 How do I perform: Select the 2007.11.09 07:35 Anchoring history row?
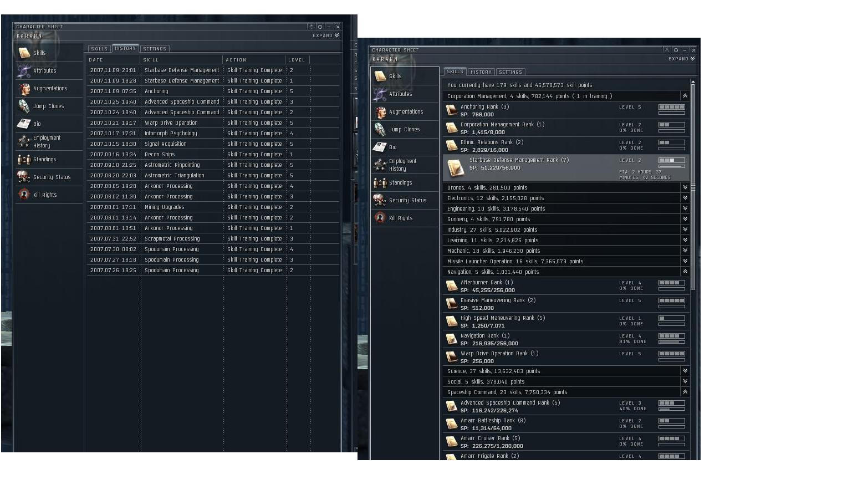pos(213,91)
